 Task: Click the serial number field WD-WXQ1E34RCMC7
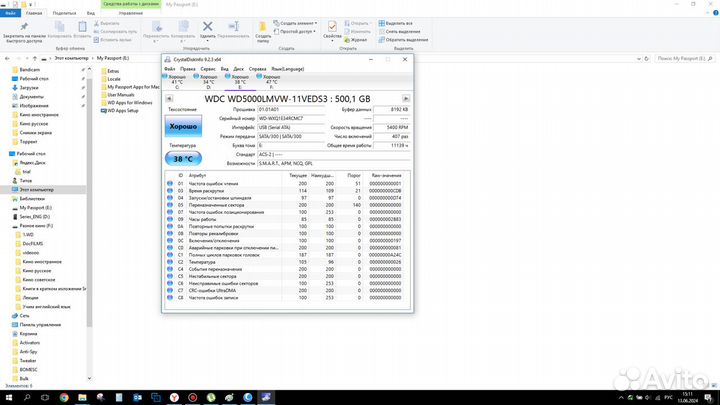point(291,118)
